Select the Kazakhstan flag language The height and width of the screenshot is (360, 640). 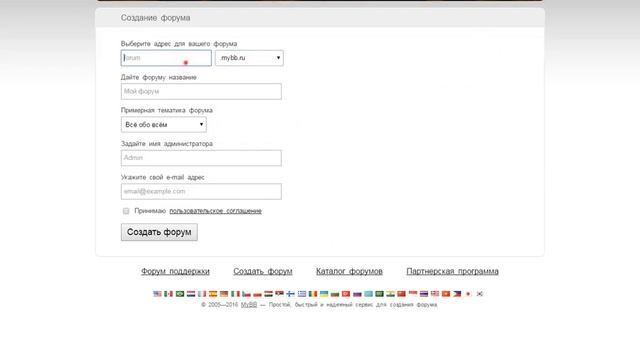coord(369,294)
